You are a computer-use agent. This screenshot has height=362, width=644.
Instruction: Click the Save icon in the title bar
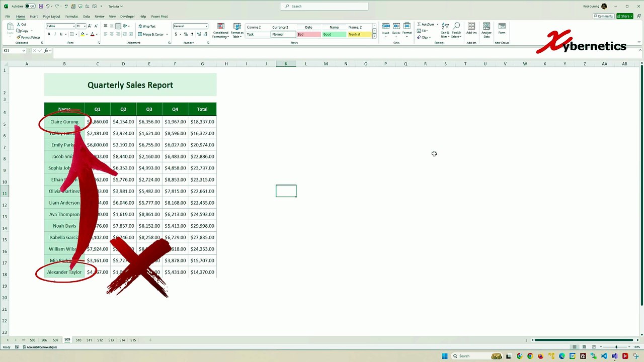click(41, 6)
